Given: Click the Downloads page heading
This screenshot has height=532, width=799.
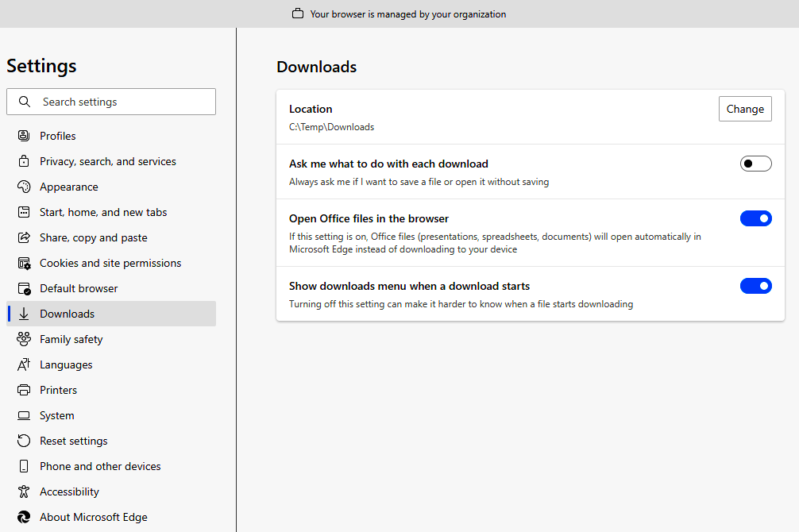Looking at the screenshot, I should click(316, 67).
